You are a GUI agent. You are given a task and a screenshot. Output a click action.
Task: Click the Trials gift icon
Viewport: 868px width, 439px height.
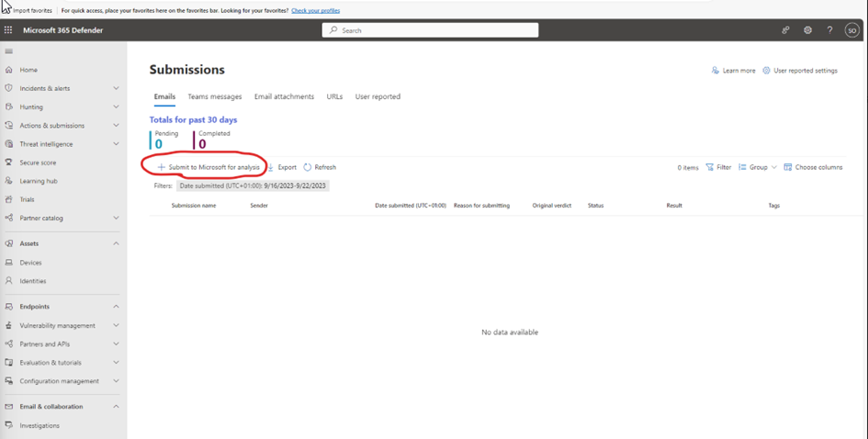point(8,199)
